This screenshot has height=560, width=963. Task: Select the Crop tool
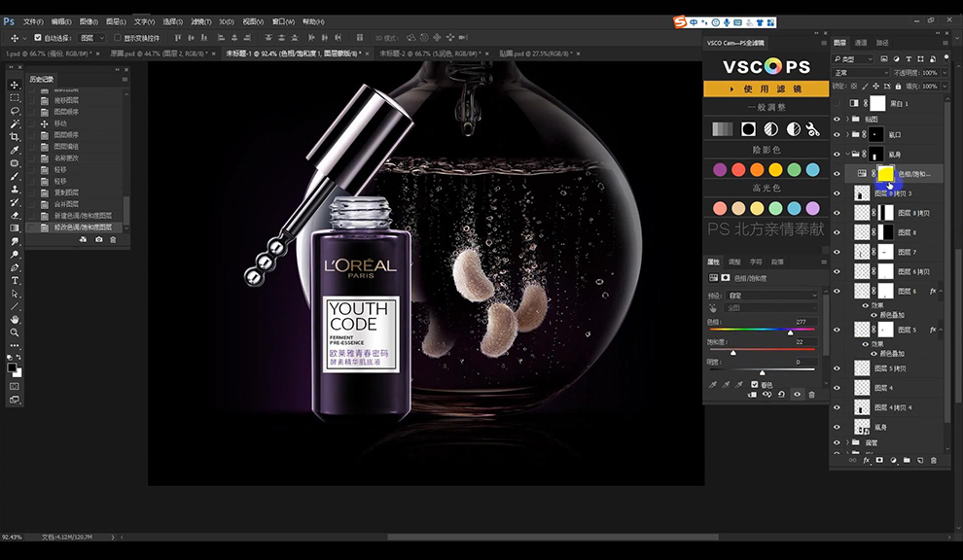(x=15, y=137)
